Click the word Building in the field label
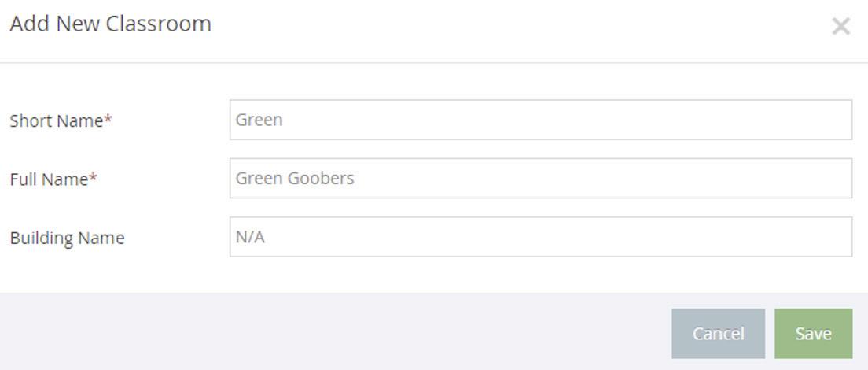Screen dimensions: 868x370 pyautogui.click(x=38, y=238)
